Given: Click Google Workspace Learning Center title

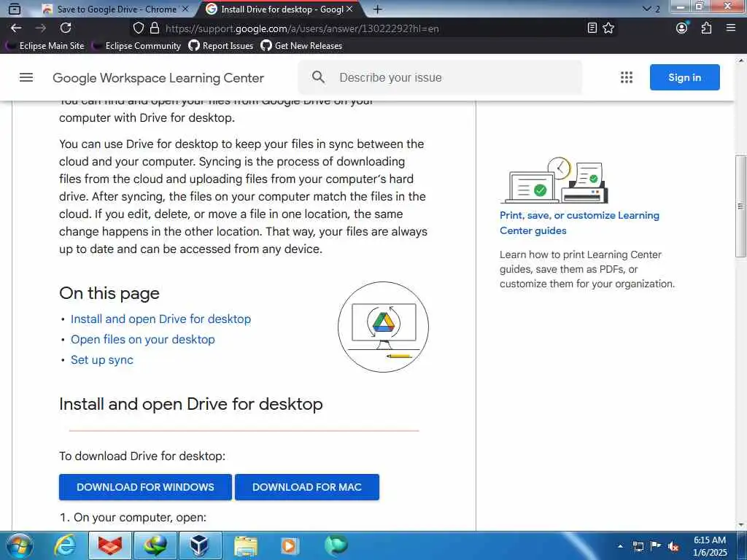Looking at the screenshot, I should pos(158,78).
